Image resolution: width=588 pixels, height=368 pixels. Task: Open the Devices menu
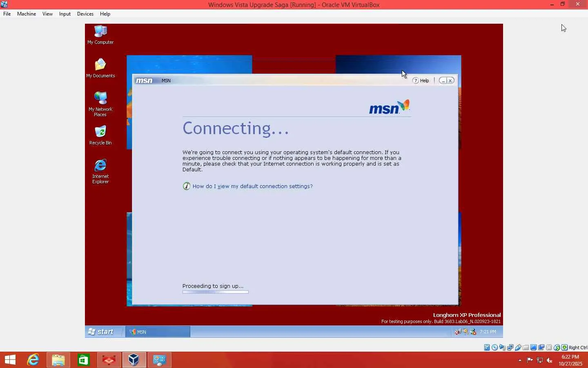85,14
